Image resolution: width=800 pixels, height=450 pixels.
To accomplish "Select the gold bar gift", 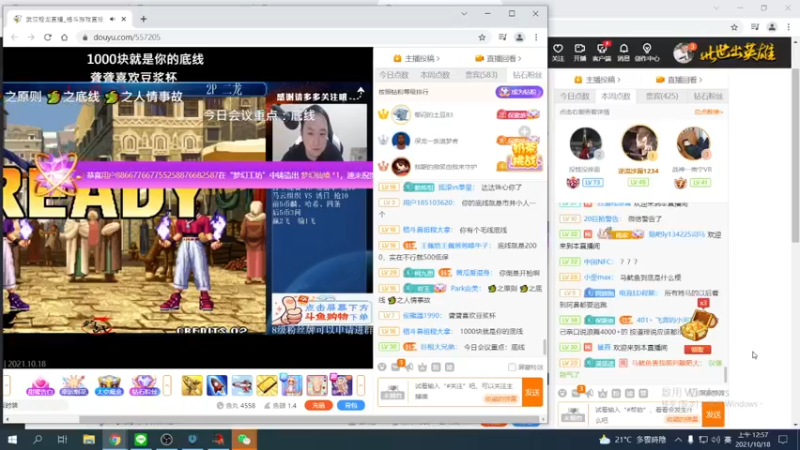I will pyautogui.click(x=267, y=385).
